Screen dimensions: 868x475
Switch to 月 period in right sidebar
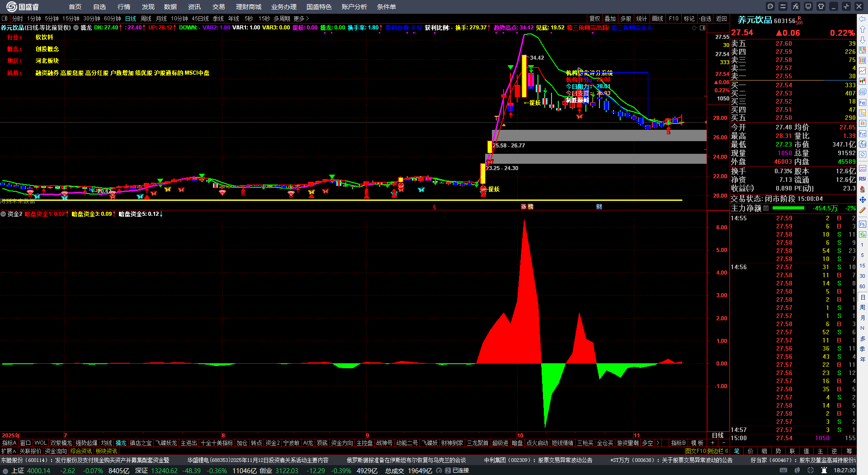click(x=863, y=318)
